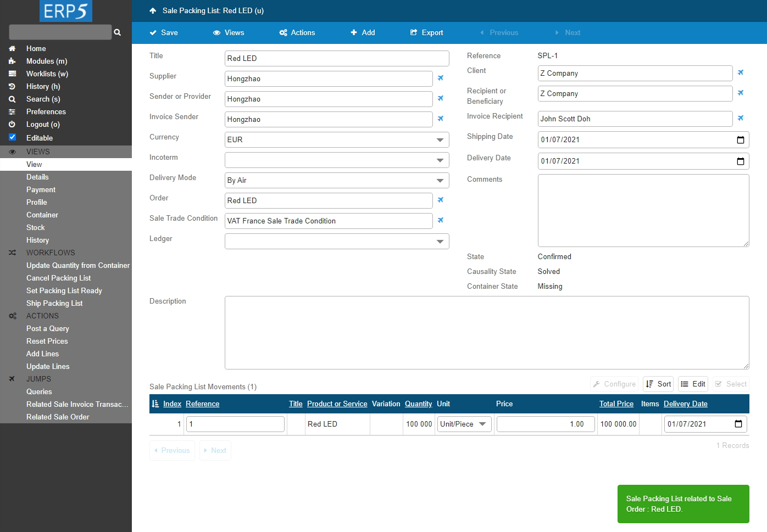This screenshot has width=767, height=532.
Task: Jump to Supplier Hongzhao via plane icon
Action: tap(441, 78)
